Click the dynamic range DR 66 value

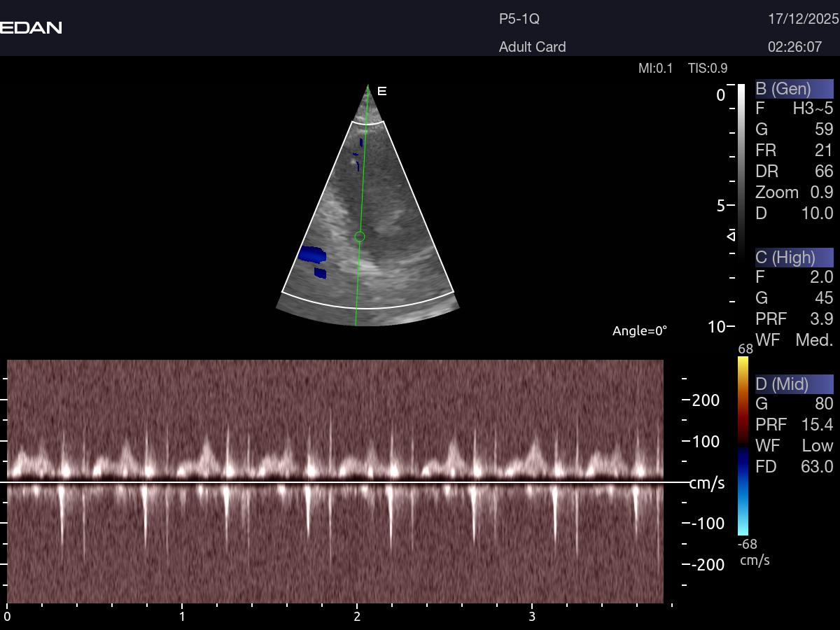tap(794, 171)
